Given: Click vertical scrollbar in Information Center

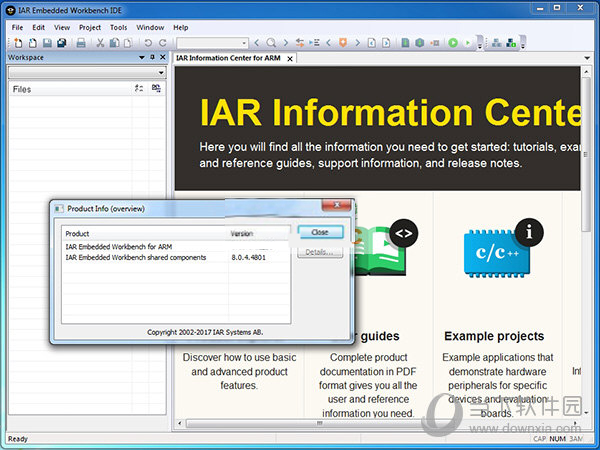Looking at the screenshot, I should coord(586,154).
